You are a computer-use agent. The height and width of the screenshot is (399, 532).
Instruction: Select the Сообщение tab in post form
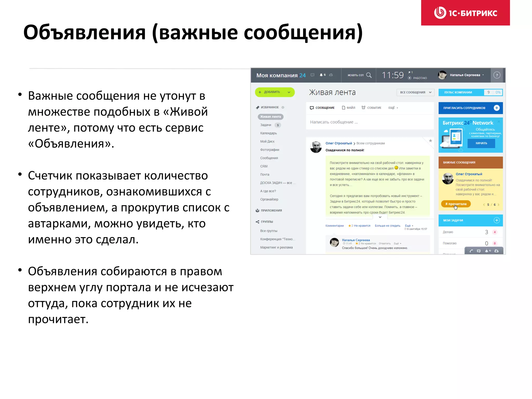(x=322, y=108)
